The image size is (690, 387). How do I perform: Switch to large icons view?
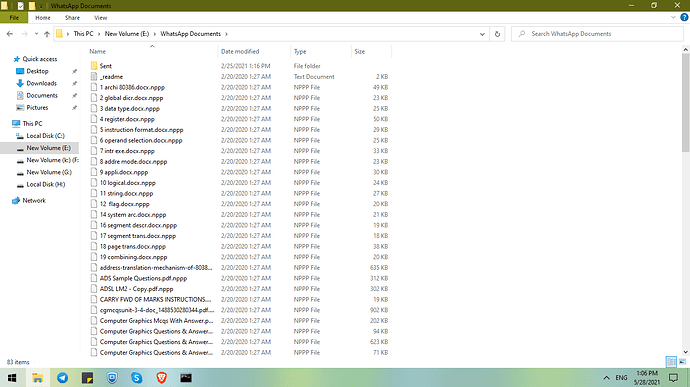[x=682, y=362]
